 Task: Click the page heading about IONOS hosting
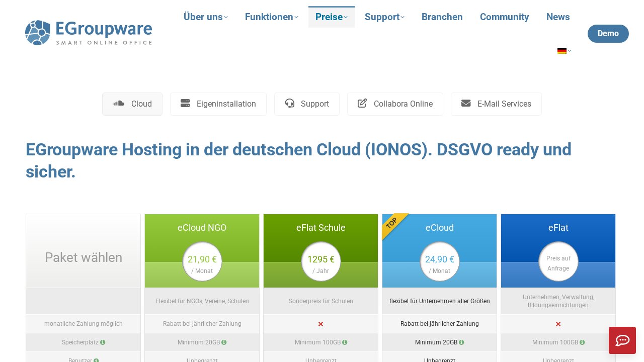[x=298, y=160]
